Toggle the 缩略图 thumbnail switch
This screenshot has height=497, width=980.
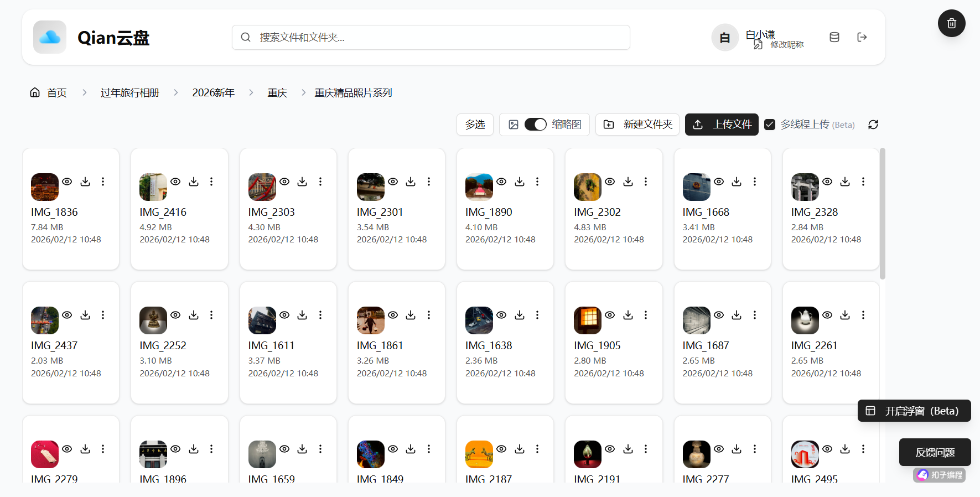coord(535,125)
